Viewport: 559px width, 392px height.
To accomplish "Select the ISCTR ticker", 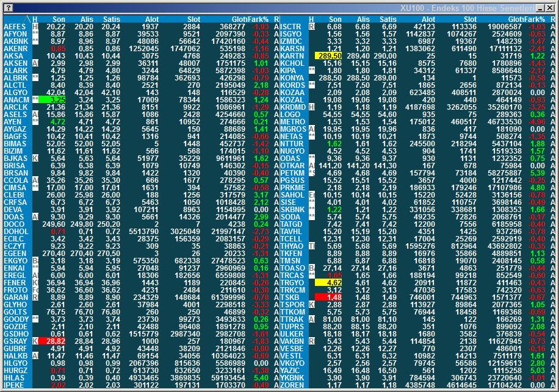I will pyautogui.click(x=290, y=27).
